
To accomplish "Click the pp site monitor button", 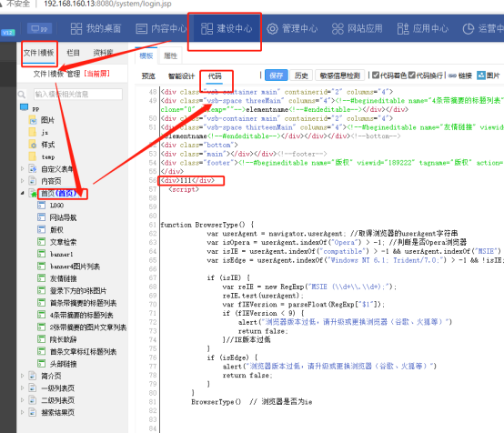I will [x=39, y=28].
